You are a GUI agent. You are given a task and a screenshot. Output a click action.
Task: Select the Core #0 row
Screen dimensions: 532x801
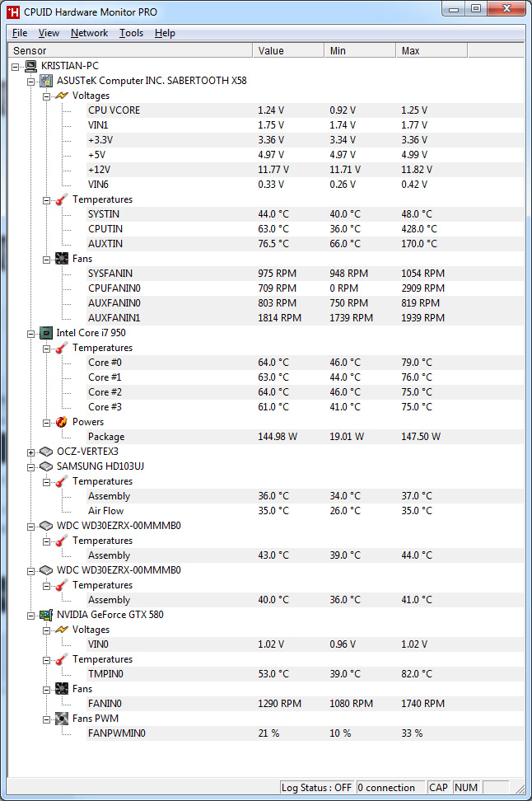point(306,363)
